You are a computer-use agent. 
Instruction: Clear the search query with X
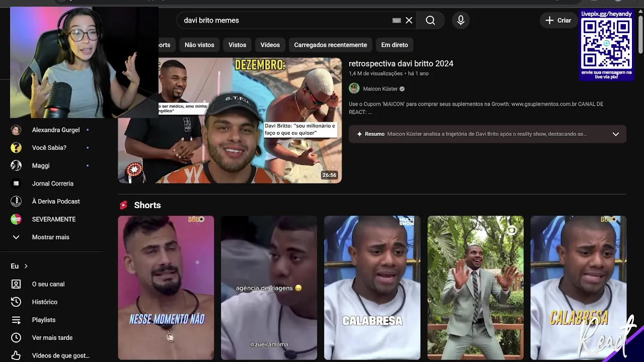tap(409, 20)
